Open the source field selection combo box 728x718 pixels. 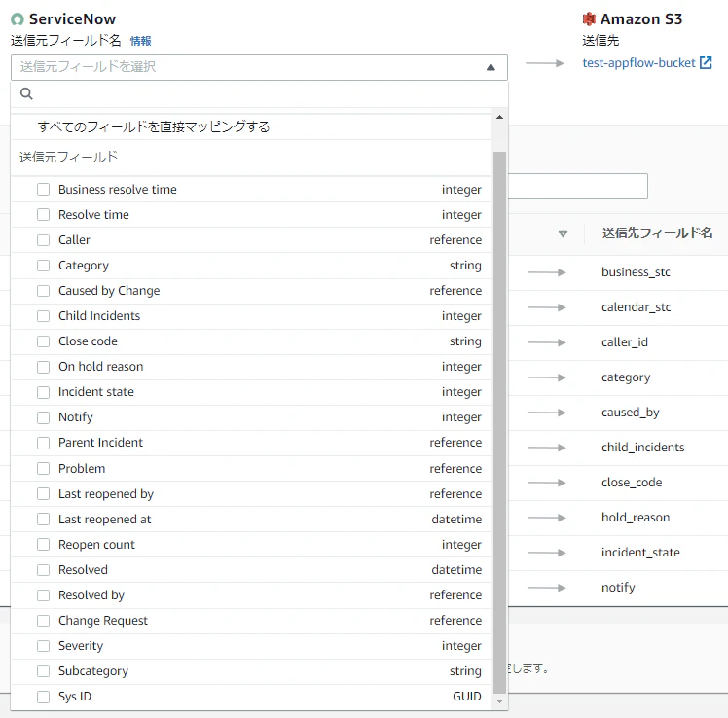(259, 67)
